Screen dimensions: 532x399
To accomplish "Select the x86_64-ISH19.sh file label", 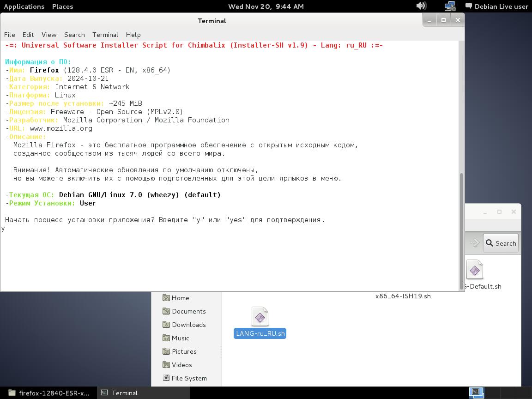I will (403, 296).
